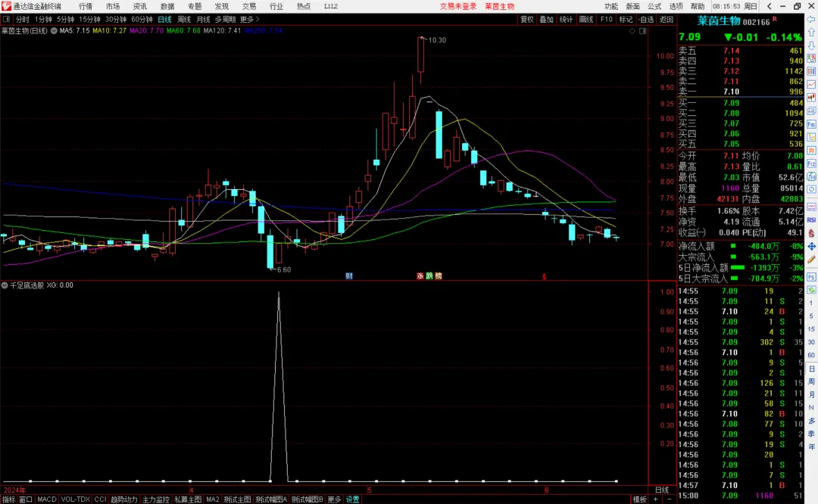Click the back arrow icon in right sidebar
818x504 pixels.
click(811, 19)
